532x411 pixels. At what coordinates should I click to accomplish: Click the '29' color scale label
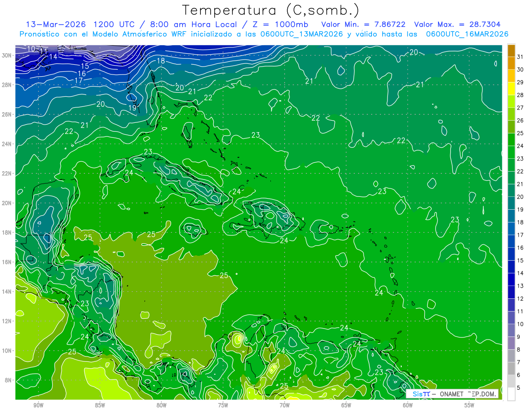pos(520,82)
